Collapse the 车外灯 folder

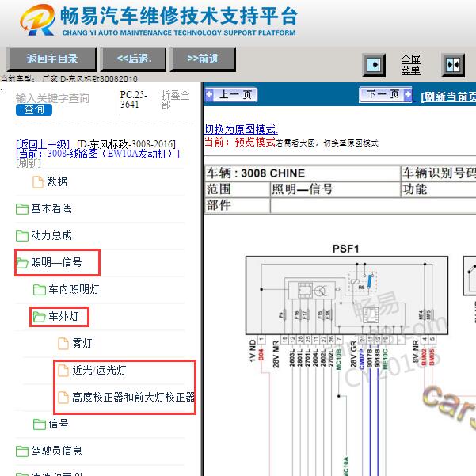[x=63, y=316]
